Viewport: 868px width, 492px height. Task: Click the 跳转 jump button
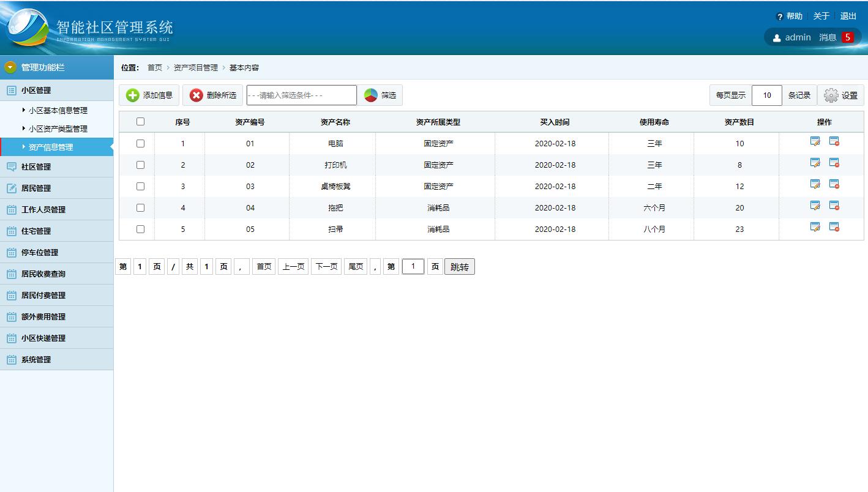pos(459,267)
